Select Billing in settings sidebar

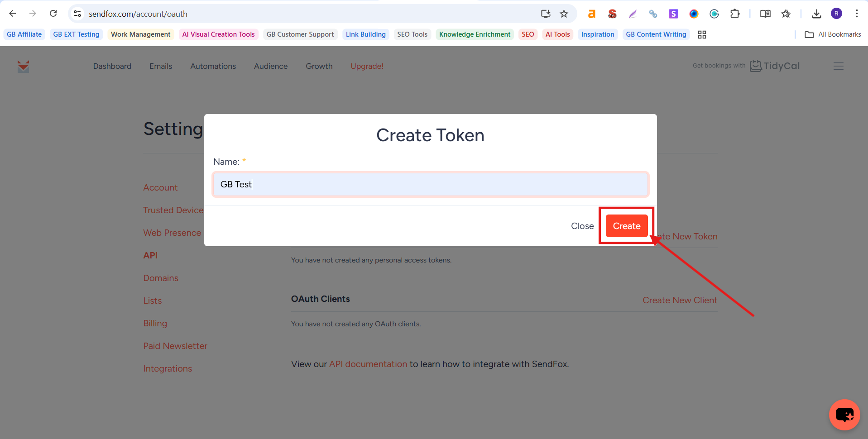(x=155, y=323)
